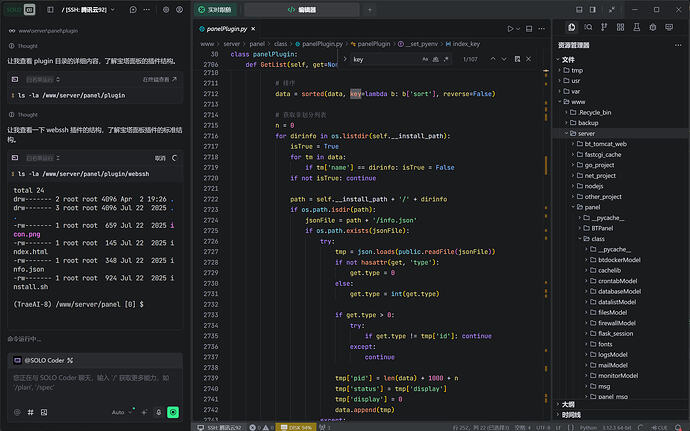Start a new chat conversation

coord(133,9)
